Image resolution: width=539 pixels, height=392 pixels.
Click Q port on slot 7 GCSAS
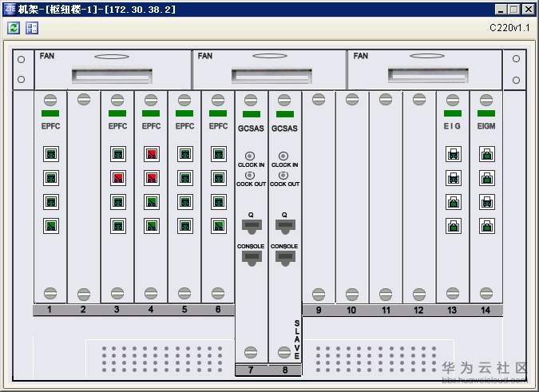pos(252,227)
